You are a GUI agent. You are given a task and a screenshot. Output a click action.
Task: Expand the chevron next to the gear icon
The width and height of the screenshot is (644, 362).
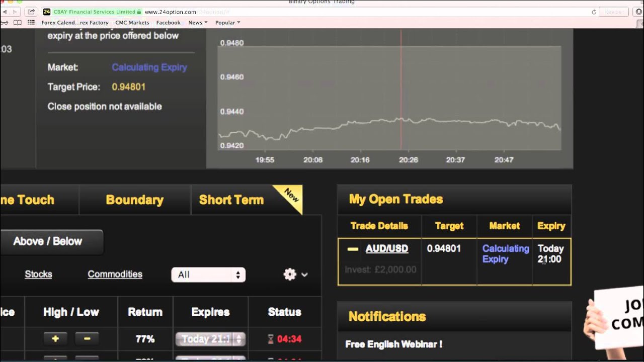(304, 275)
